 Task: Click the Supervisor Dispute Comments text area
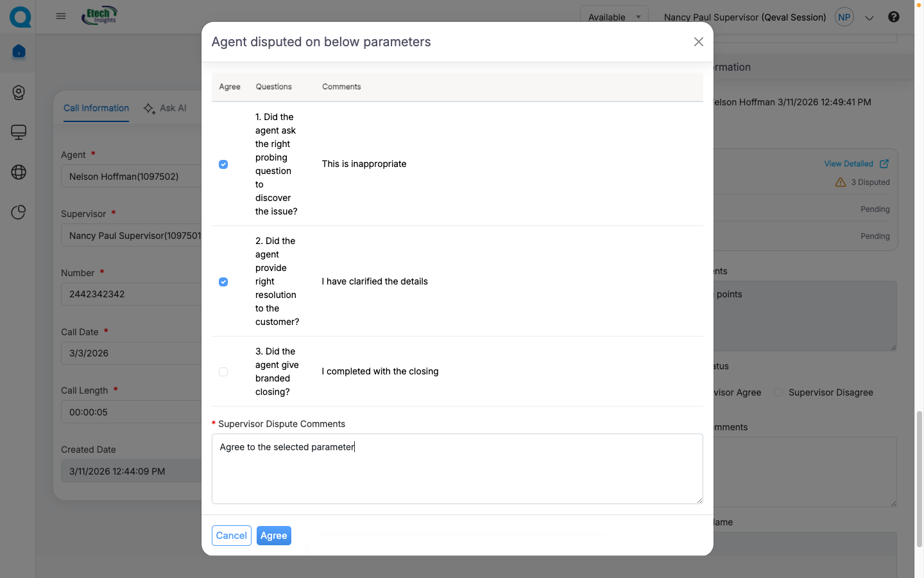(457, 469)
